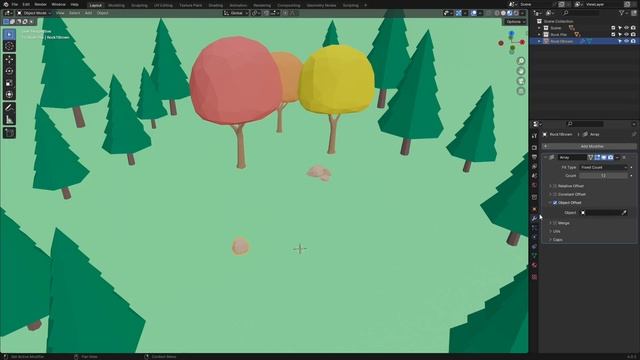
Task: Select the Annotate tool
Action: [9, 108]
